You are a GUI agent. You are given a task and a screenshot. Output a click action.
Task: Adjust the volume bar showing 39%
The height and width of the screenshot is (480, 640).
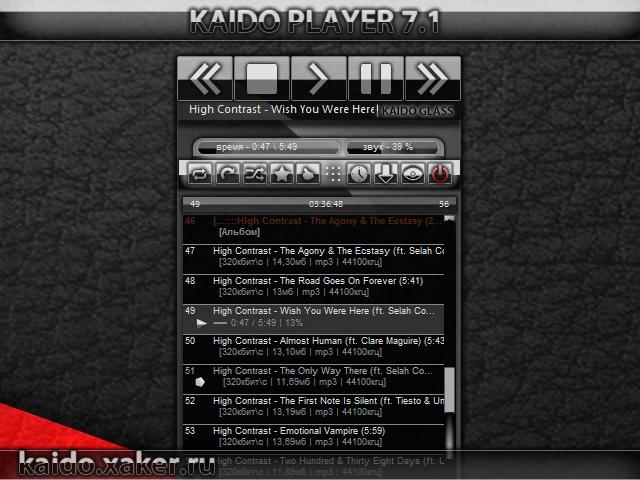(387, 147)
